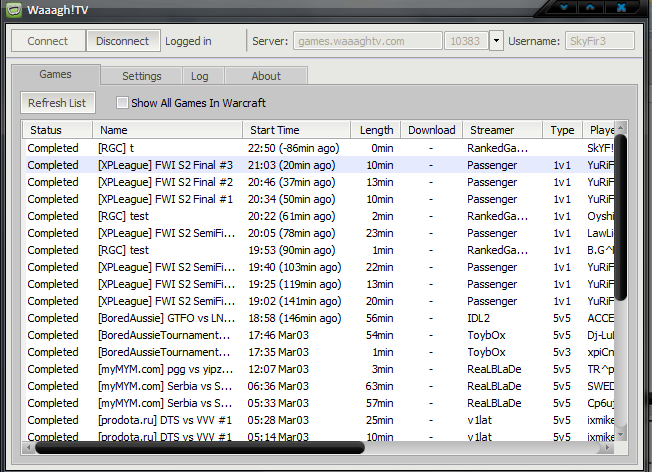
Task: Open the Settings tab
Action: click(141, 76)
